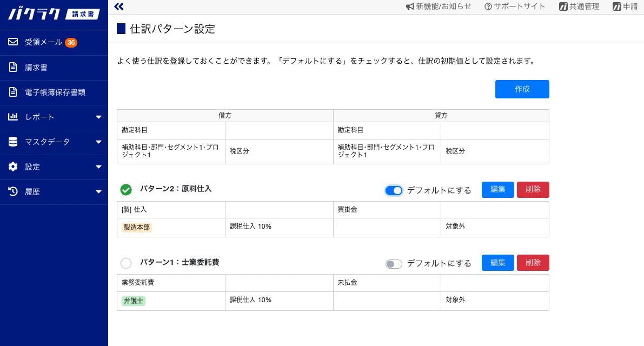Disable default toggle for パターン2
The height and width of the screenshot is (346, 644).
394,190
